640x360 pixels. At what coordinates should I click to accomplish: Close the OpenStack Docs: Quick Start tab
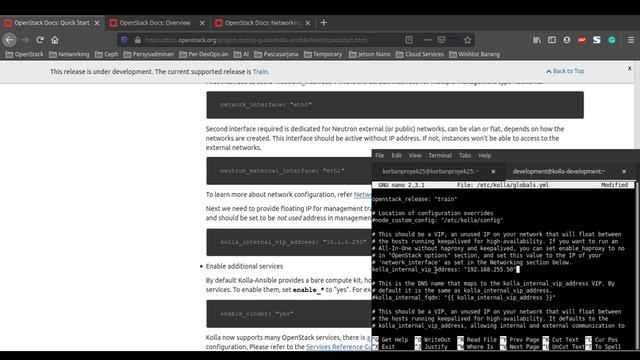click(97, 23)
